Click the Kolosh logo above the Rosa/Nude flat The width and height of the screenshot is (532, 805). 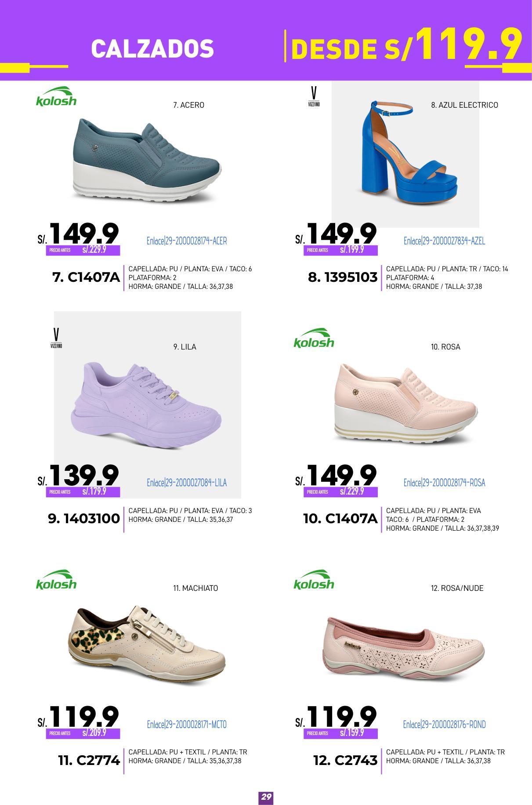click(314, 579)
